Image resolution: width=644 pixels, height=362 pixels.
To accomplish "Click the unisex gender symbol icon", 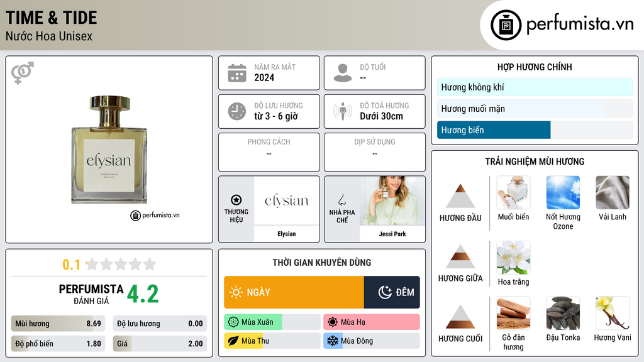I will [x=23, y=73].
